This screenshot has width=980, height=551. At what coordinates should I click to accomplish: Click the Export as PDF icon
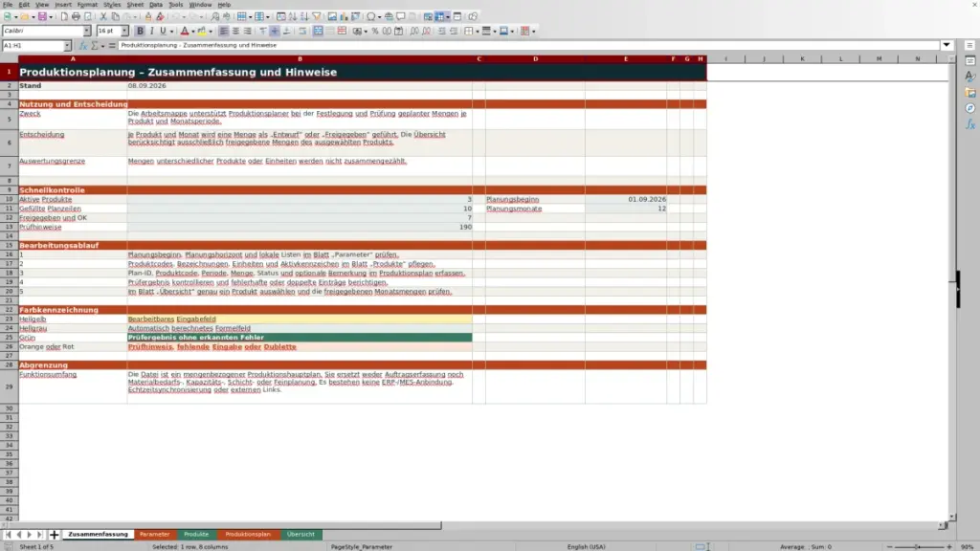64,16
